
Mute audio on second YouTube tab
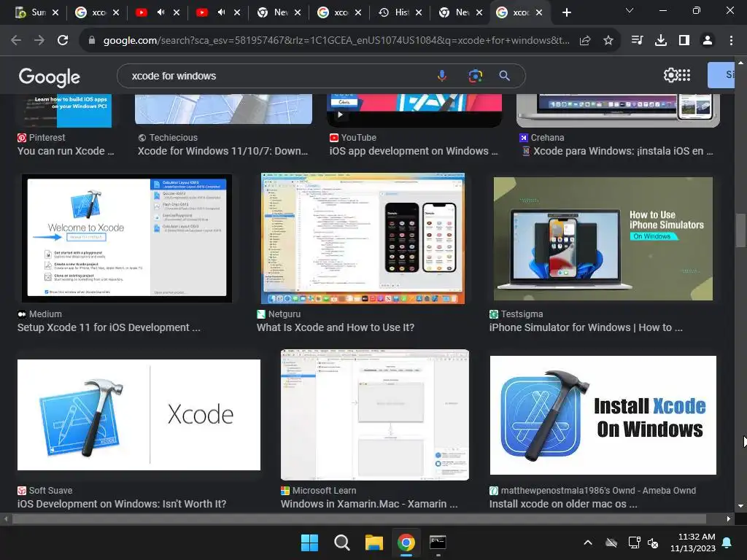[x=222, y=12]
